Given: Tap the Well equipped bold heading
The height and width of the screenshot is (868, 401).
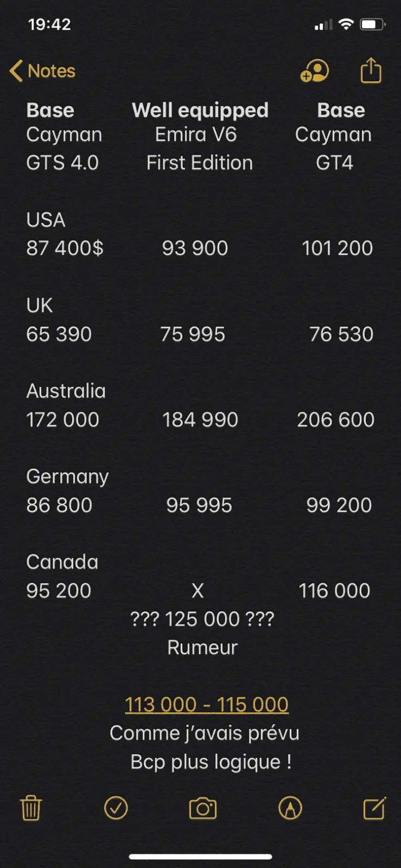Looking at the screenshot, I should [x=200, y=110].
